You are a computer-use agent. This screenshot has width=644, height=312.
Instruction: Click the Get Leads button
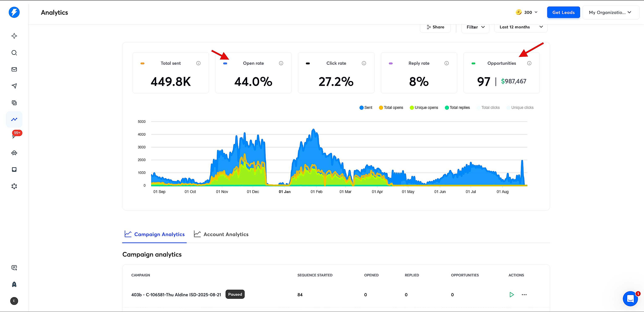(563, 12)
